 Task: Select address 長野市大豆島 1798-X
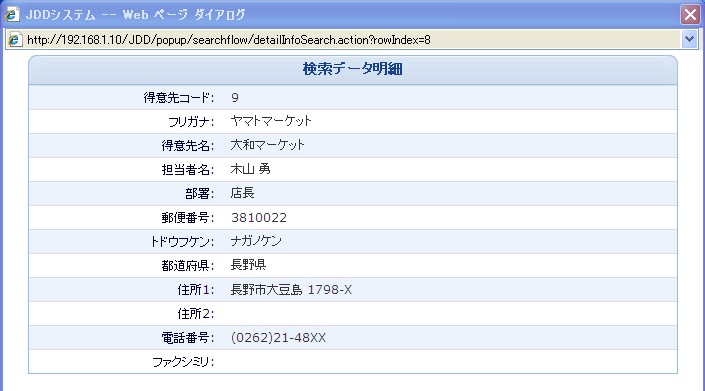point(291,290)
